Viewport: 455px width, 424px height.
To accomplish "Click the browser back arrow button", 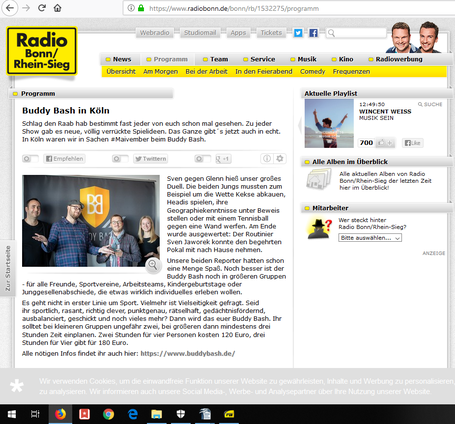I will 10,8.
